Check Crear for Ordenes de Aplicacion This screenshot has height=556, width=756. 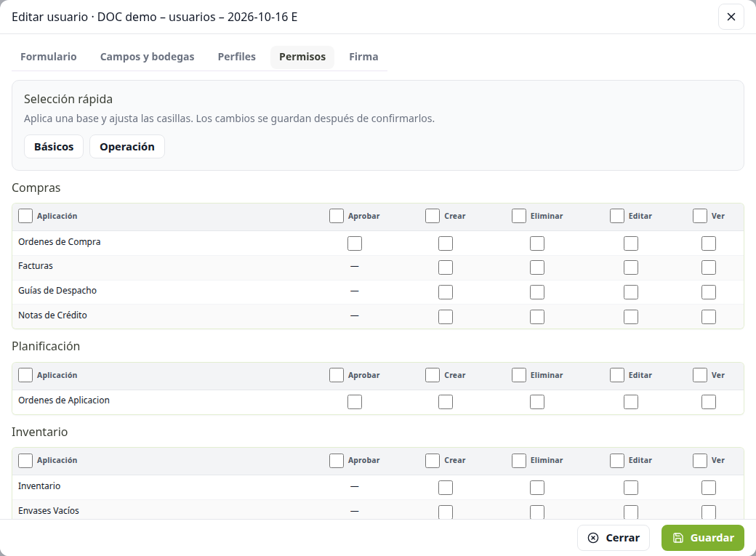point(446,402)
